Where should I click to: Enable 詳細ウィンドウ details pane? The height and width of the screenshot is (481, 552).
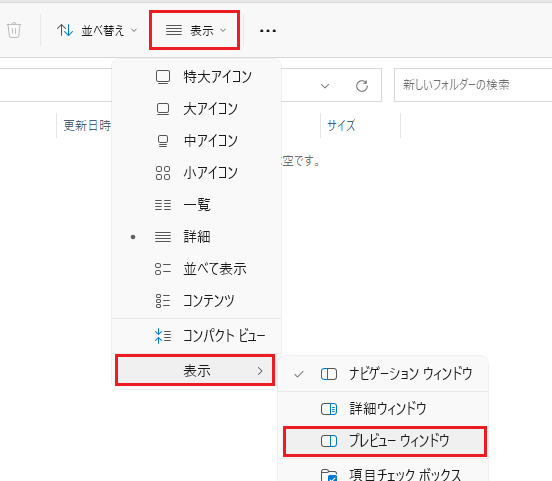[x=383, y=409]
